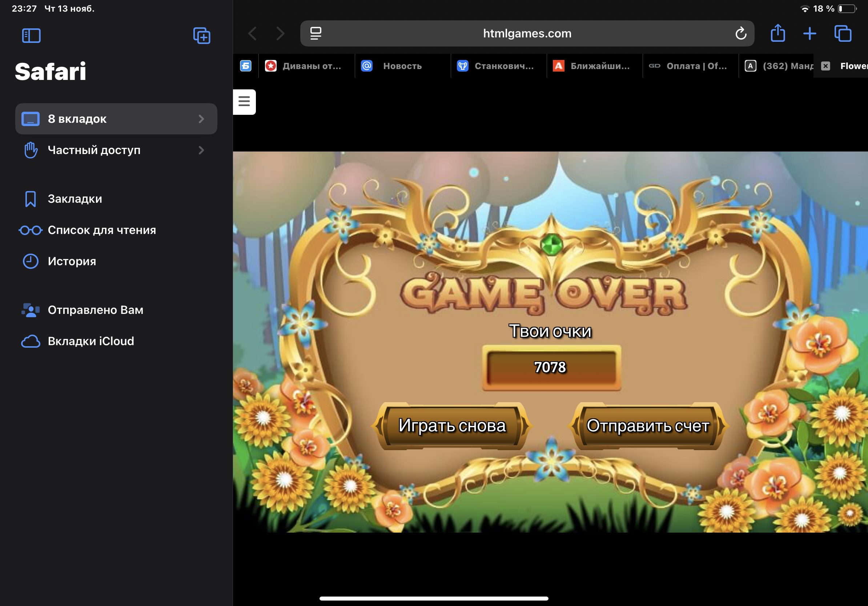Switch to the Диваны от... tab
Viewport: 868px width, 606px height.
pos(306,66)
